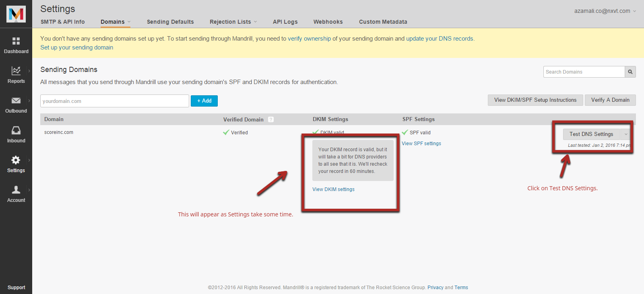Switch to Sending Defaults tab
Viewport: 644px width, 294px height.
click(170, 22)
